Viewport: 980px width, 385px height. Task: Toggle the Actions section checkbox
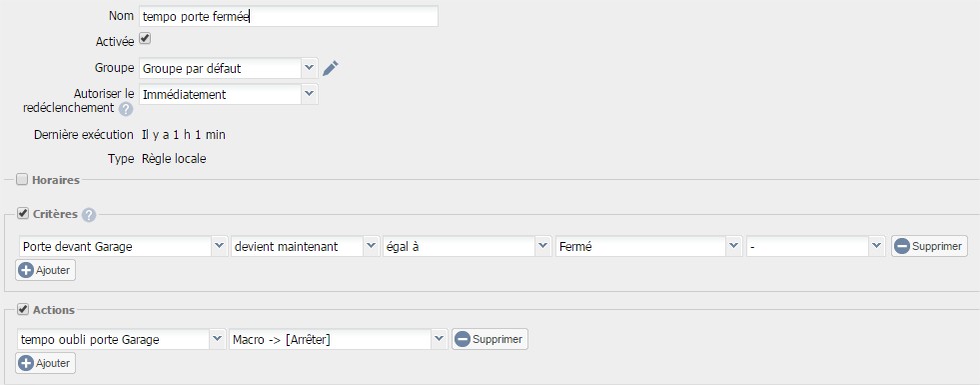click(23, 309)
